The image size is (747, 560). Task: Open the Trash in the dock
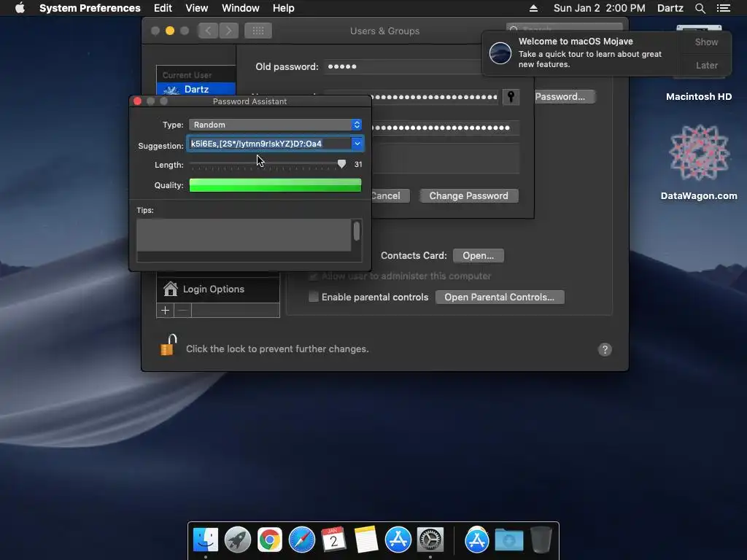(x=541, y=540)
